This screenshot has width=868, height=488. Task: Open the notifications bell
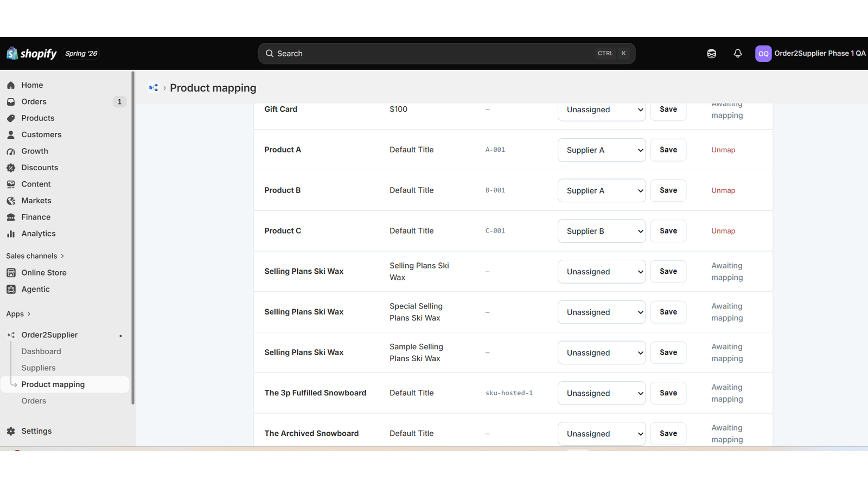coord(738,53)
